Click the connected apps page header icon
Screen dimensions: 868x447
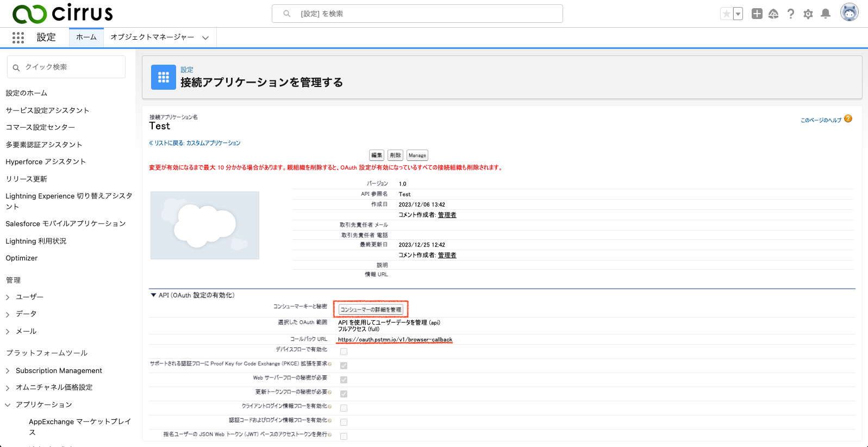point(164,77)
